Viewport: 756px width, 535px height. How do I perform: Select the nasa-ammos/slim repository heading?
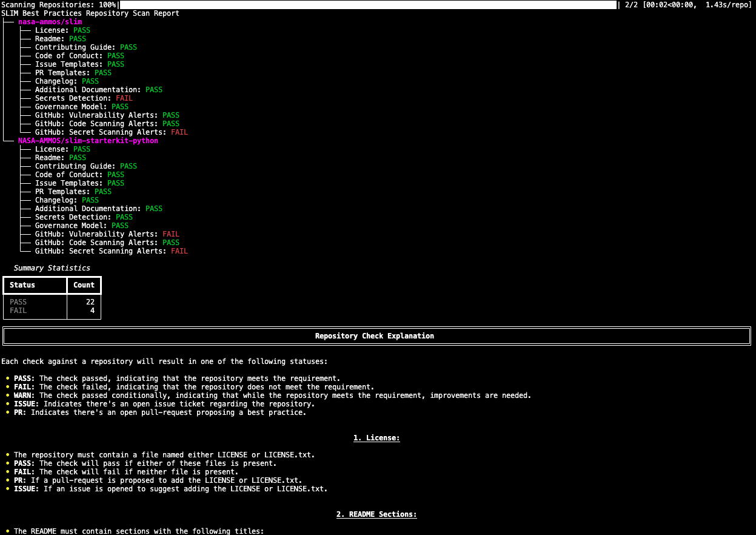point(50,22)
